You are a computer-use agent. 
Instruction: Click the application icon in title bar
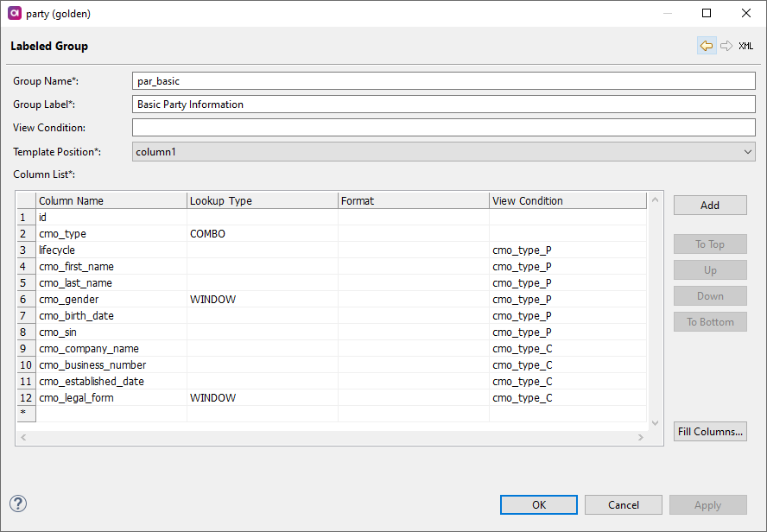pos(14,13)
